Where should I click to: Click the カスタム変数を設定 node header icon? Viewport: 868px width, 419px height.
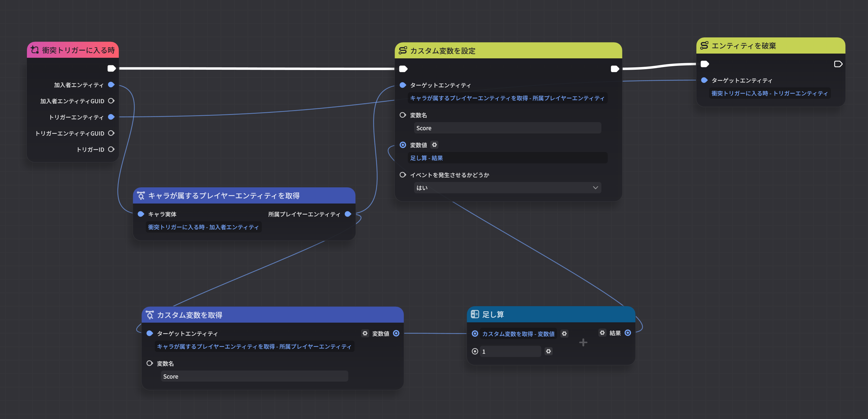(x=403, y=51)
